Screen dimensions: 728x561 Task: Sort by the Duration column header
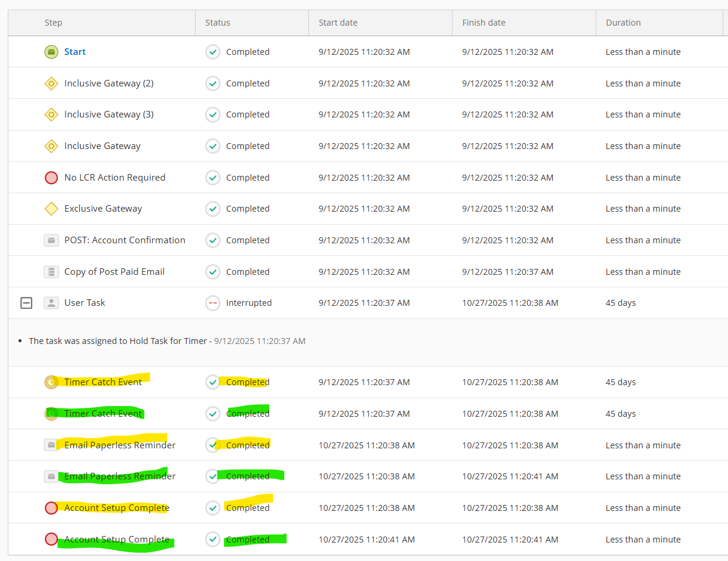point(623,23)
